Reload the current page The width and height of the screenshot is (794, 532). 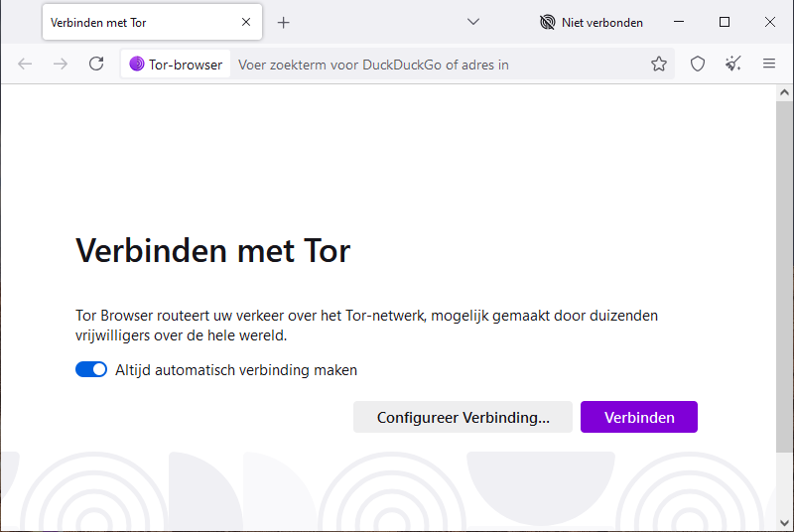[96, 64]
